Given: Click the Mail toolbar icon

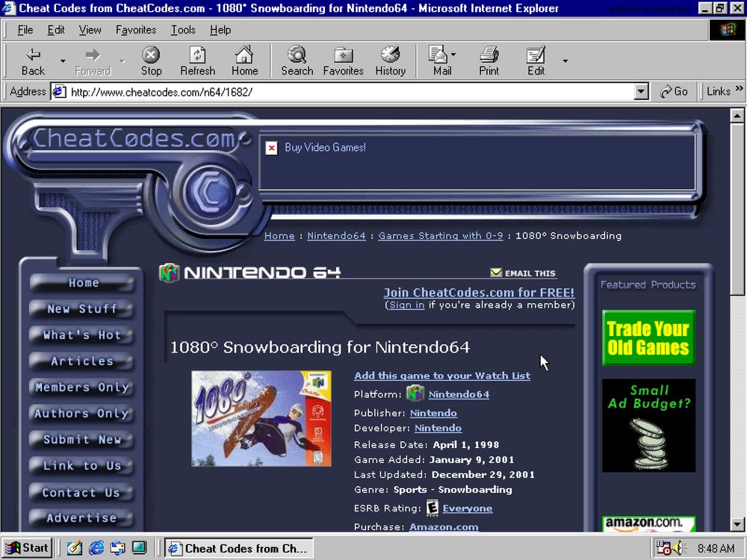Looking at the screenshot, I should [441, 61].
